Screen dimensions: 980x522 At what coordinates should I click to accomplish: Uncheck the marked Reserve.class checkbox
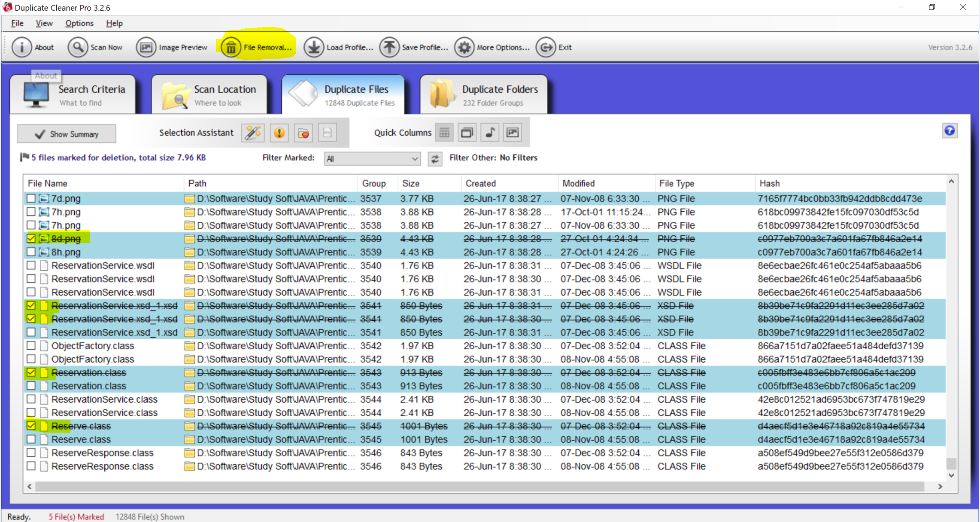(31, 426)
